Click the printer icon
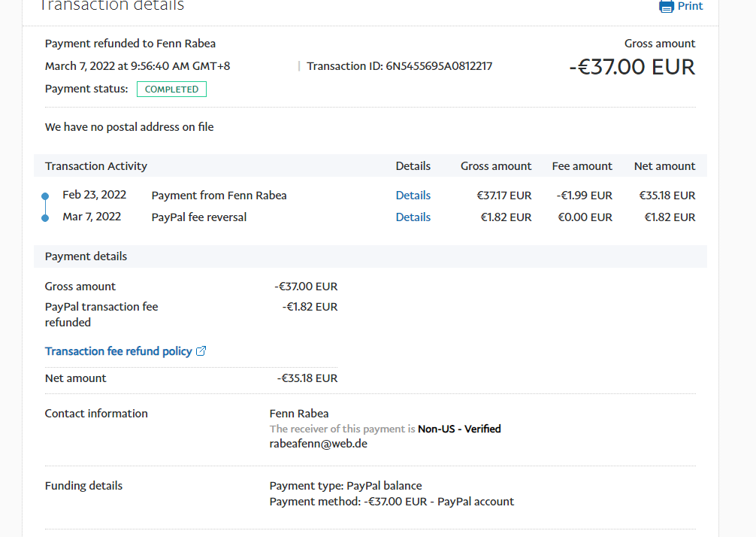Viewport: 756px width, 537px height. point(667,6)
